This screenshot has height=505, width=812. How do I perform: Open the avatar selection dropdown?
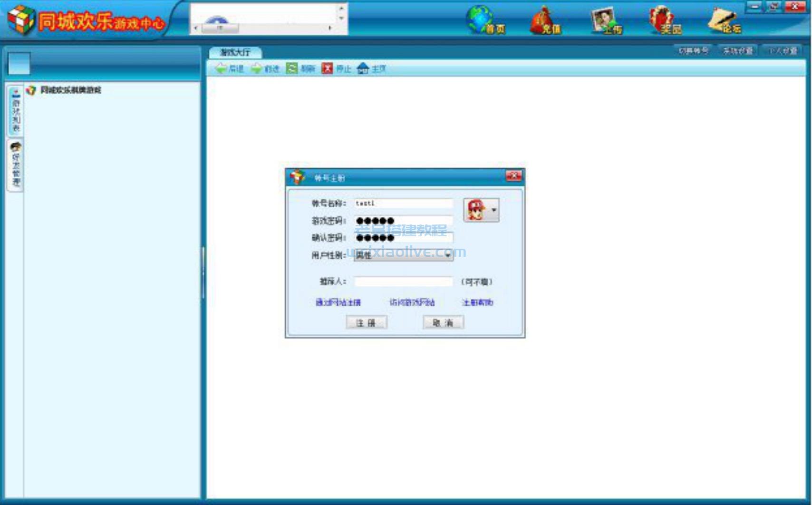494,209
